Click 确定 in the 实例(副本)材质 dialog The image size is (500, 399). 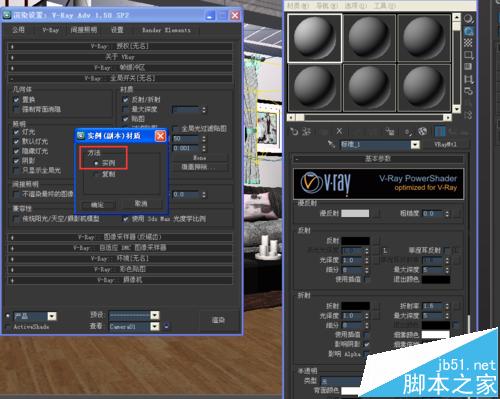click(98, 204)
